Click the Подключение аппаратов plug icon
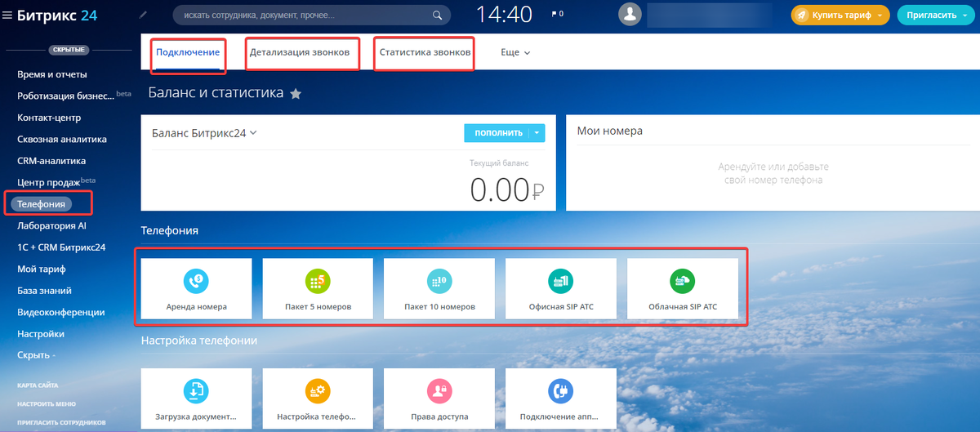This screenshot has width=980, height=432. point(560,390)
